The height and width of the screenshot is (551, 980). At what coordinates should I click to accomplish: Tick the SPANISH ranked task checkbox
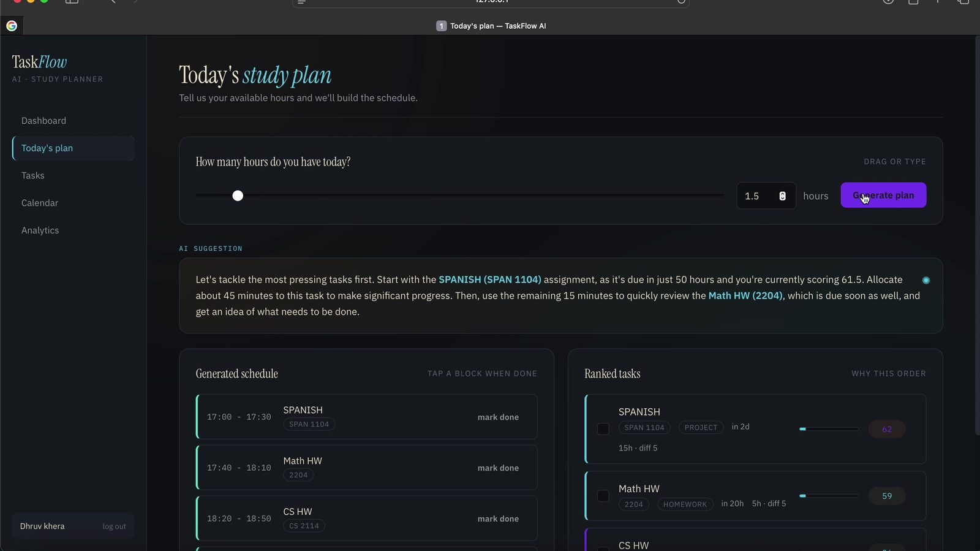(603, 429)
